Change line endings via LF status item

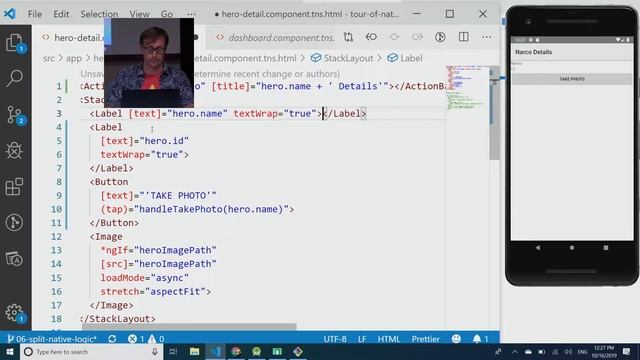362,339
